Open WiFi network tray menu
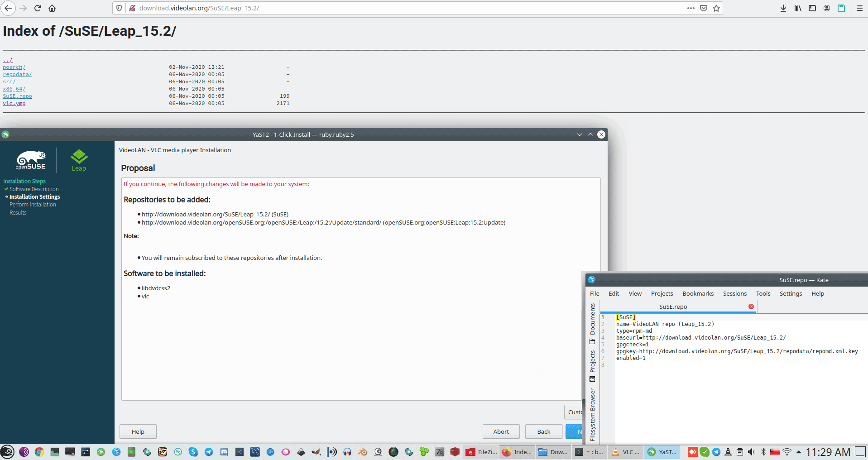 pyautogui.click(x=787, y=452)
